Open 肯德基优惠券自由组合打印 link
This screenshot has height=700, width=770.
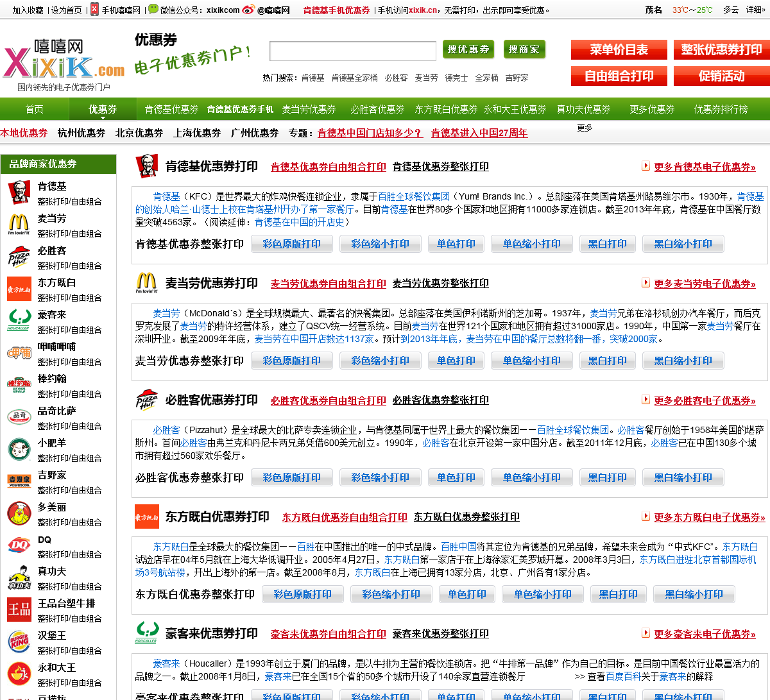pos(329,167)
